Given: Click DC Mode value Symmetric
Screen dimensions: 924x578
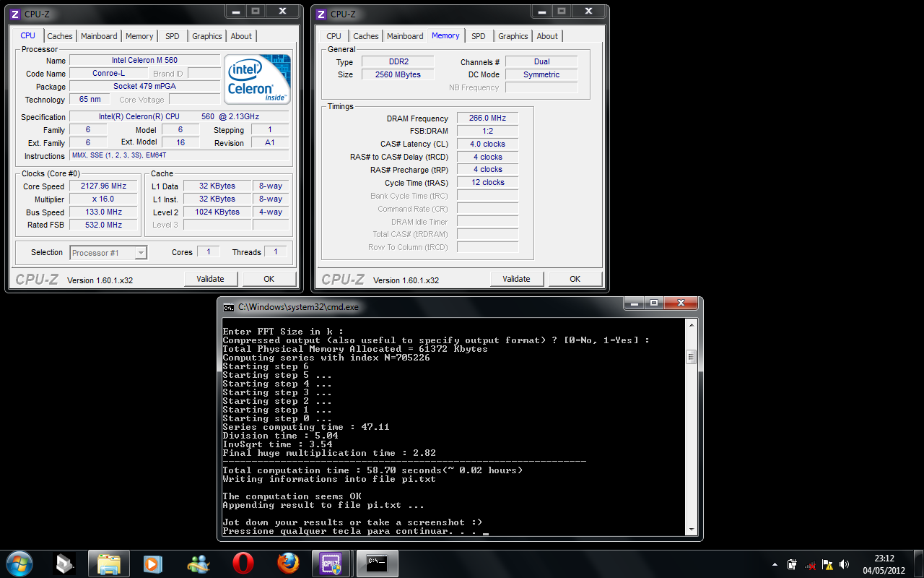Looking at the screenshot, I should point(541,75).
